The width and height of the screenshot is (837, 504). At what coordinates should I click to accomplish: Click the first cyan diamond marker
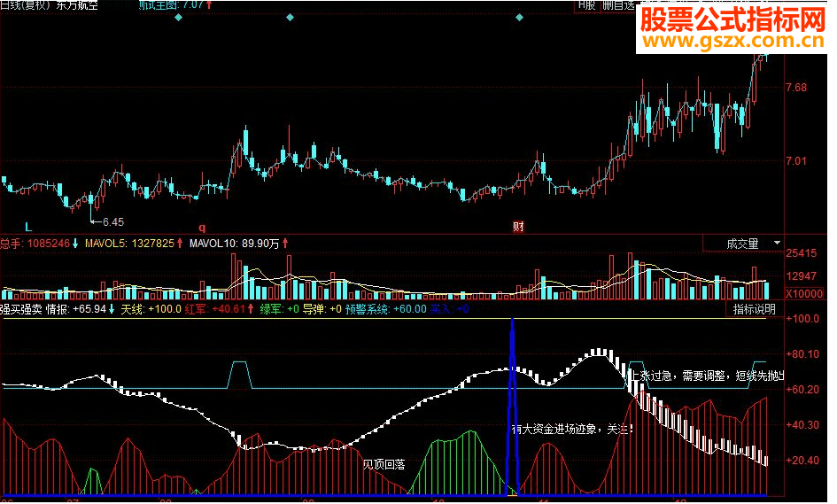tap(180, 18)
